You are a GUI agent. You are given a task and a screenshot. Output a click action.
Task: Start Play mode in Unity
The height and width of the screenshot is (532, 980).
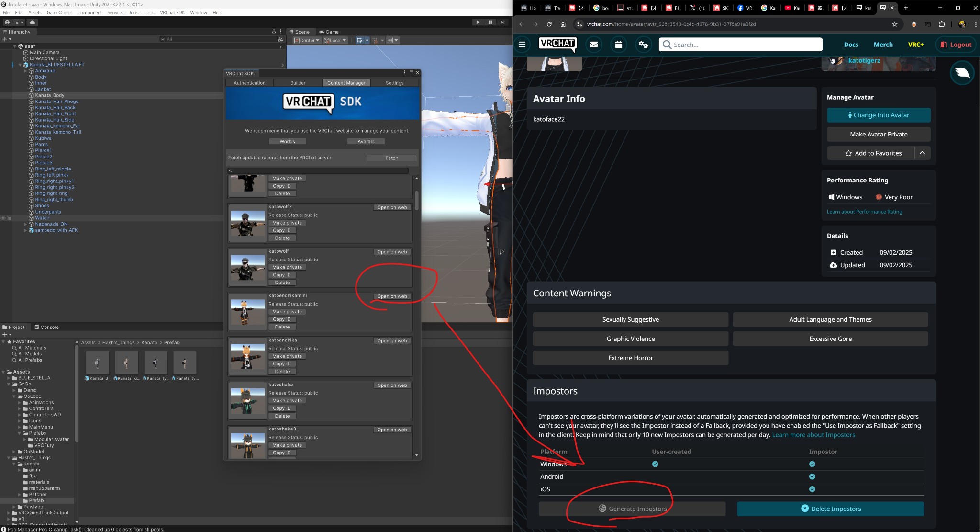coord(478,22)
